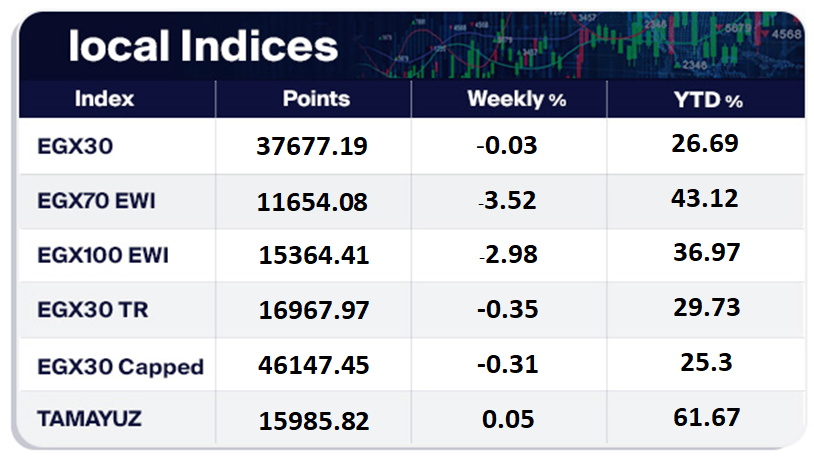Click the Weekly % column header

click(x=517, y=100)
